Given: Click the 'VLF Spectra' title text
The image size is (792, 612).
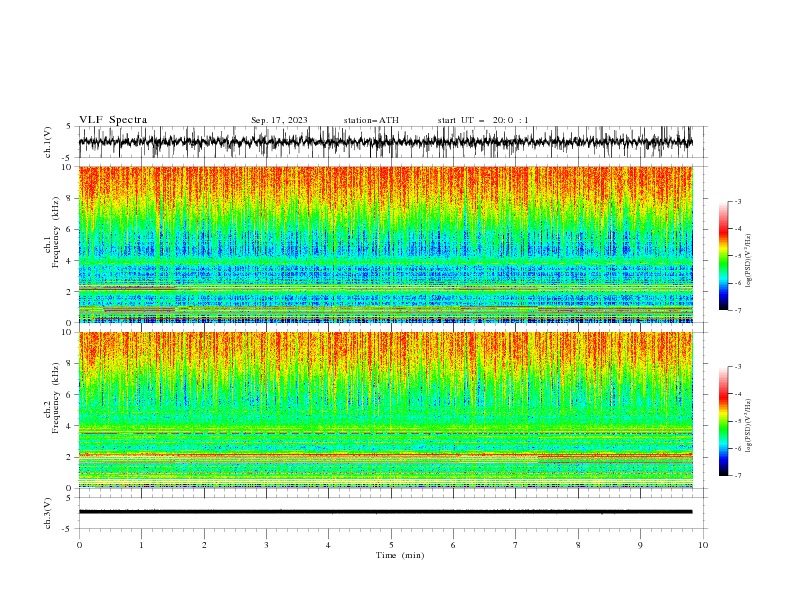Looking at the screenshot, I should (x=113, y=120).
